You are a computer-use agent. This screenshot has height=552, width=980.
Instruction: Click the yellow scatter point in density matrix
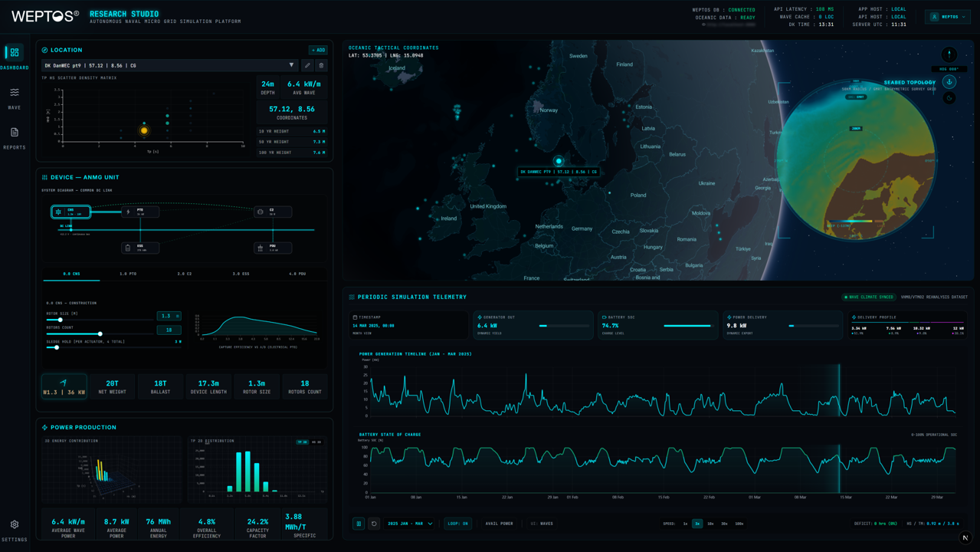pyautogui.click(x=144, y=131)
